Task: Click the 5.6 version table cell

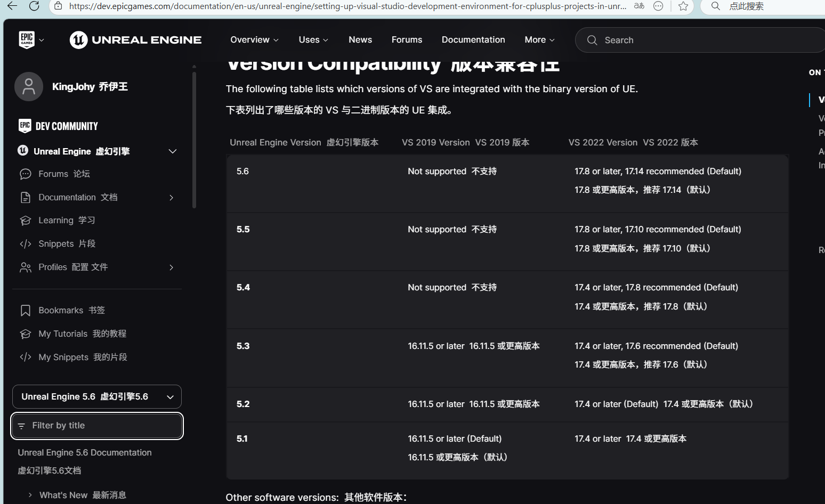Action: pyautogui.click(x=242, y=171)
